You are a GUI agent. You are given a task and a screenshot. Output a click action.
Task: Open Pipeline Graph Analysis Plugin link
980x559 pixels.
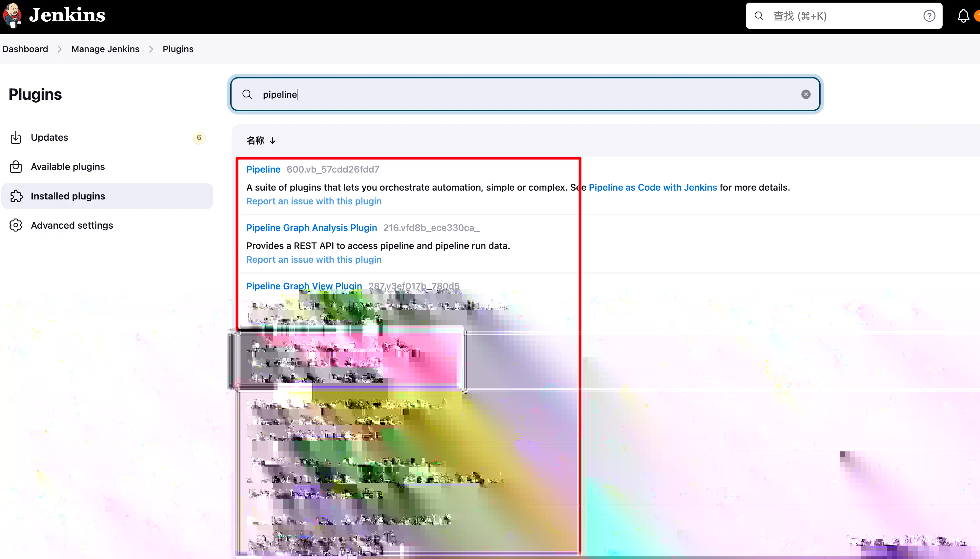312,228
